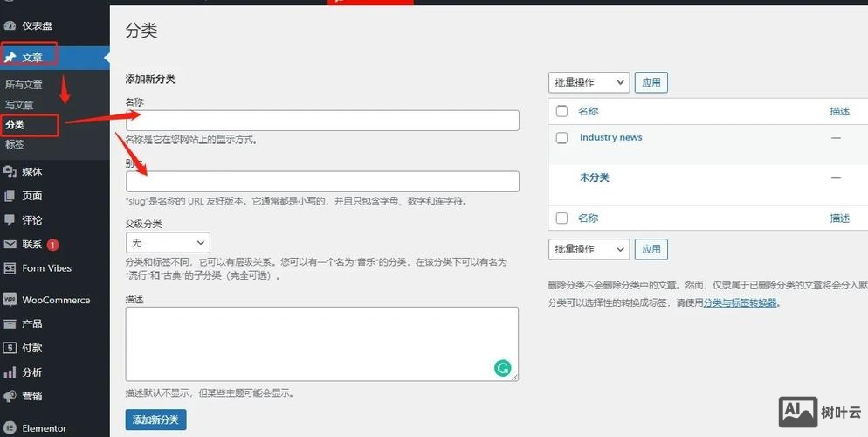The height and width of the screenshot is (437, 868).
Task: Click the Pages (页面) icon
Action: pyautogui.click(x=10, y=196)
